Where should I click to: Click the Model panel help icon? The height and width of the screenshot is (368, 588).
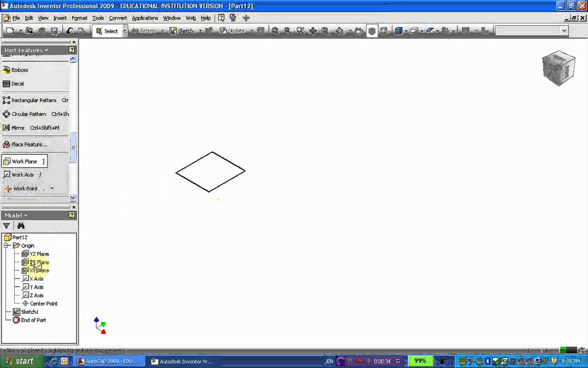point(72,215)
